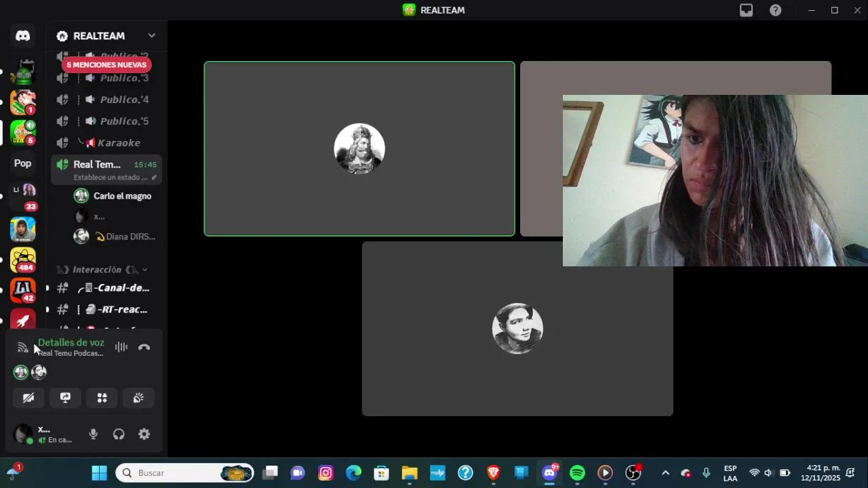Screen dimensions: 868x488
Task: Open Instagram from the taskbar
Action: point(325,473)
